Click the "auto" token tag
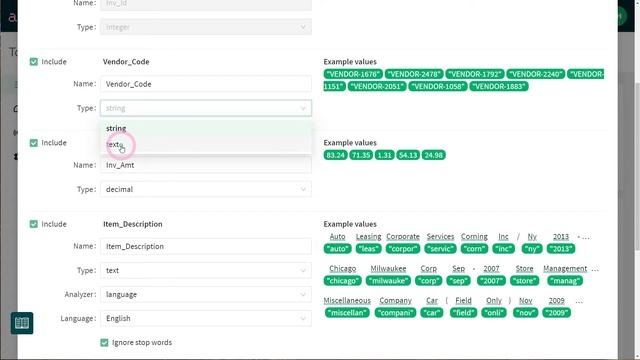Viewport: 640px width, 360px height. click(x=338, y=249)
